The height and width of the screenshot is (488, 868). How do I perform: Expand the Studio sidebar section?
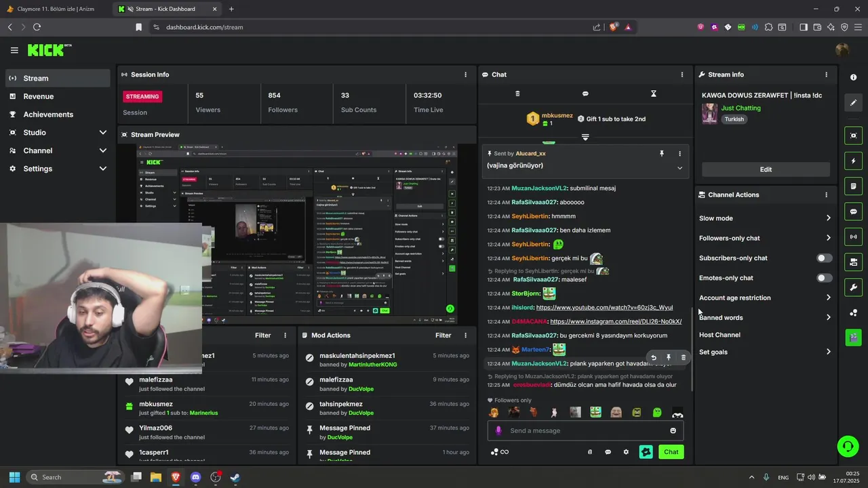coord(103,132)
